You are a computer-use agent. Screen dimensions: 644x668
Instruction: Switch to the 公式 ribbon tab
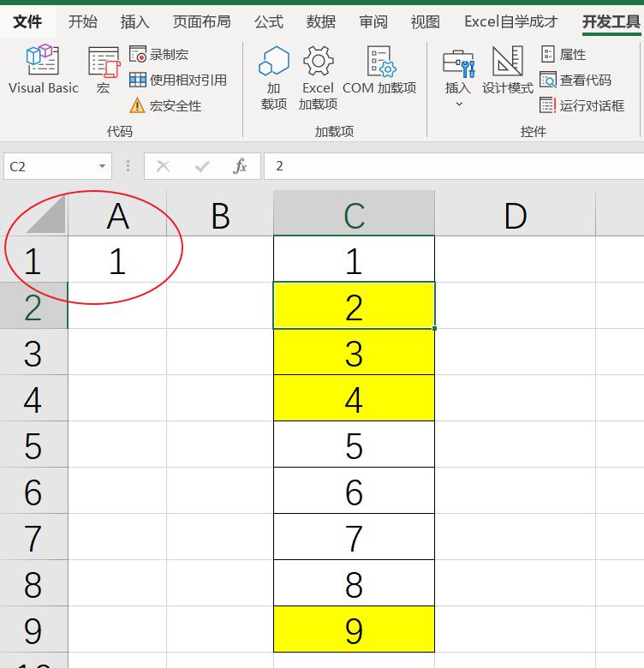tap(269, 21)
